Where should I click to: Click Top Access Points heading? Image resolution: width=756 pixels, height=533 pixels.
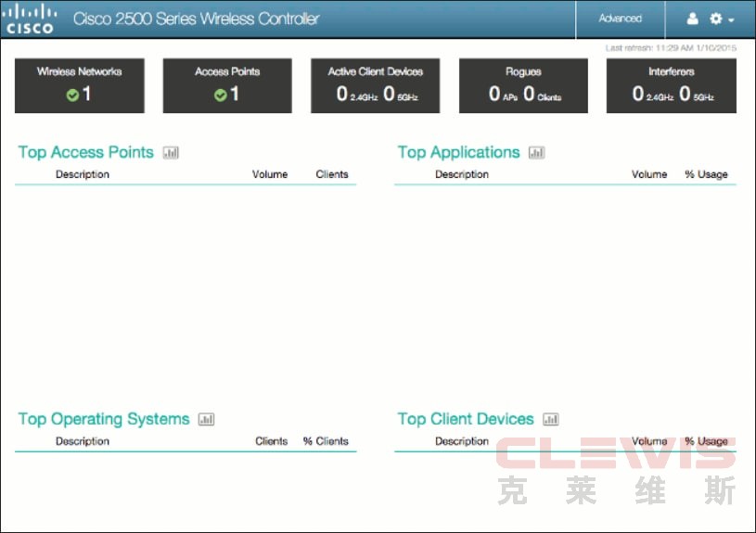[x=86, y=152]
